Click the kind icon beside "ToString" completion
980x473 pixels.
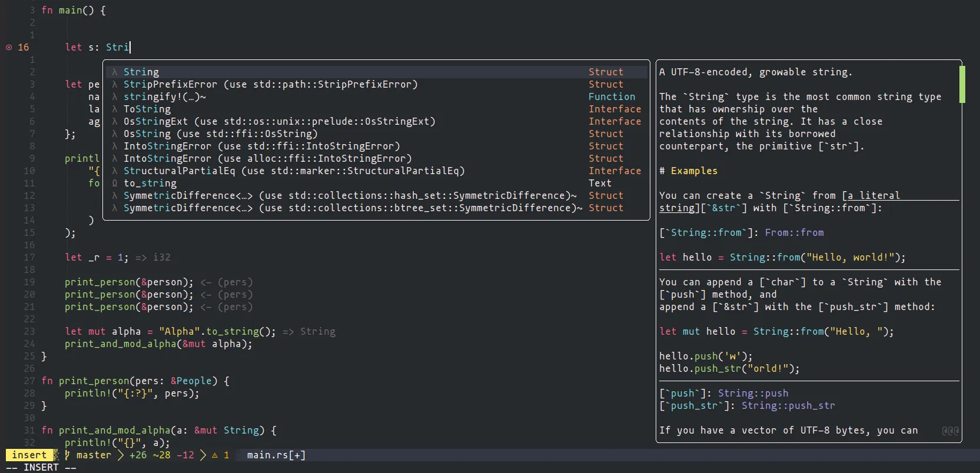115,109
